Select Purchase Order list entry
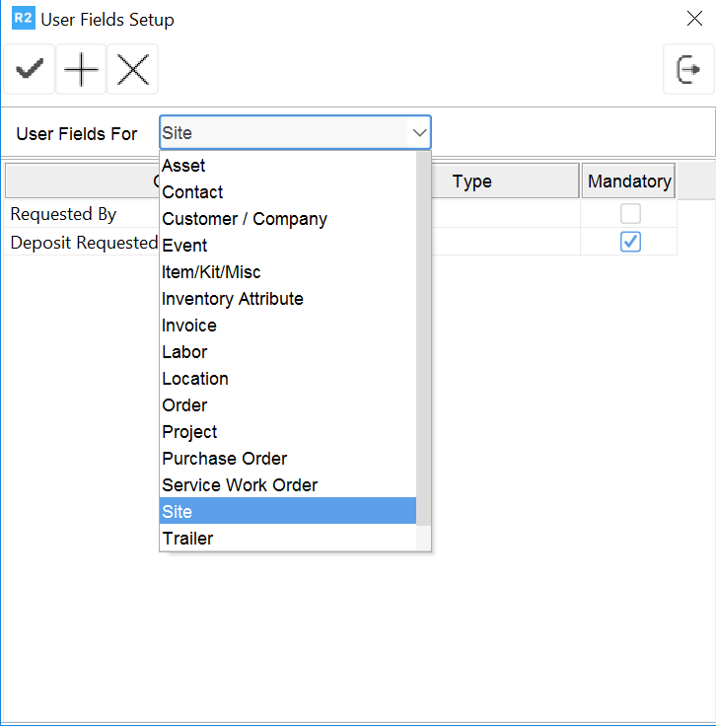 [225, 459]
